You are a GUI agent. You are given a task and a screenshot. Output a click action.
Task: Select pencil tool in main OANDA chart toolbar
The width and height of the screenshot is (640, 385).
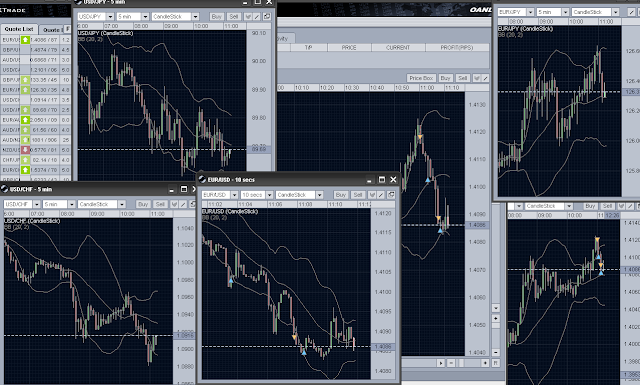[x=485, y=78]
